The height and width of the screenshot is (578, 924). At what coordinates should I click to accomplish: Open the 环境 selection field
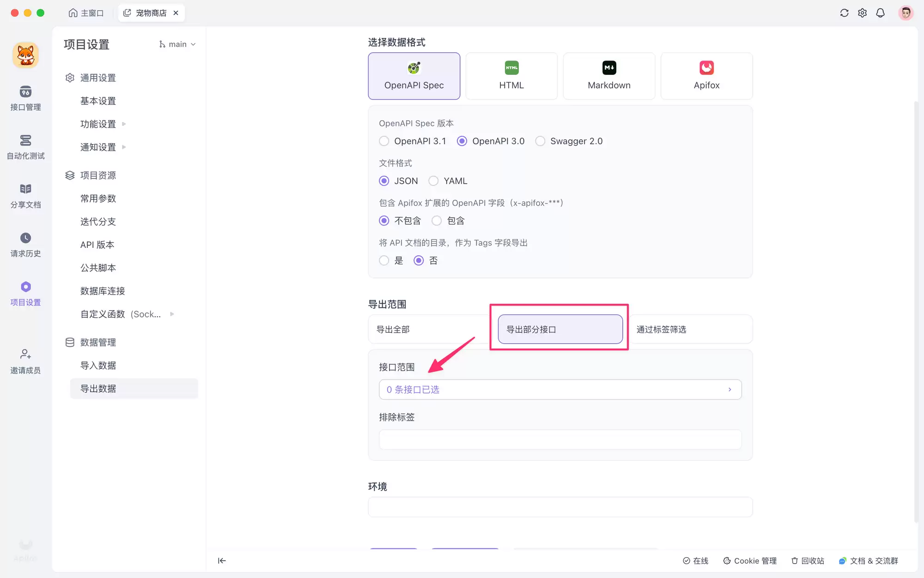(560, 507)
